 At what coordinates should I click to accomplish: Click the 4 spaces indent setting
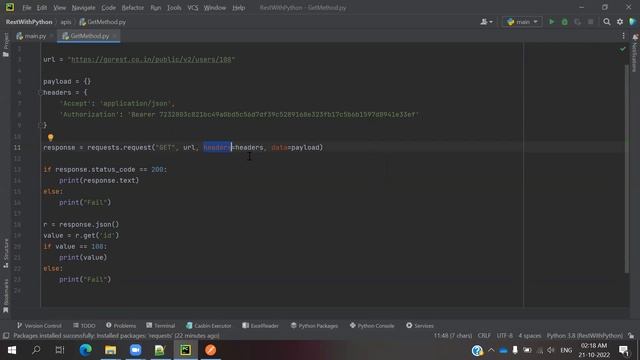coord(529,336)
